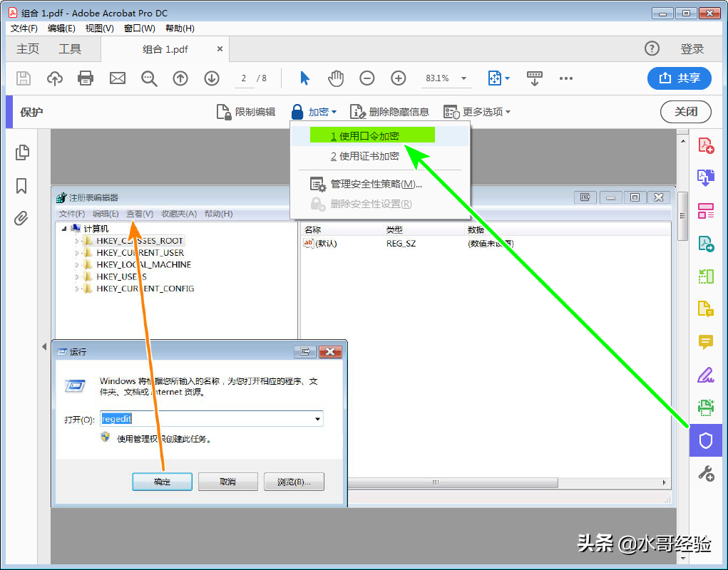The height and width of the screenshot is (570, 728).
Task: Open page thumbnails panel icon
Action: click(x=22, y=152)
